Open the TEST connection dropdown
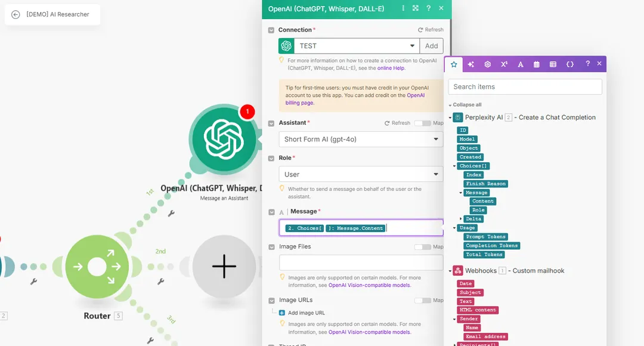The height and width of the screenshot is (346, 644). pyautogui.click(x=357, y=46)
